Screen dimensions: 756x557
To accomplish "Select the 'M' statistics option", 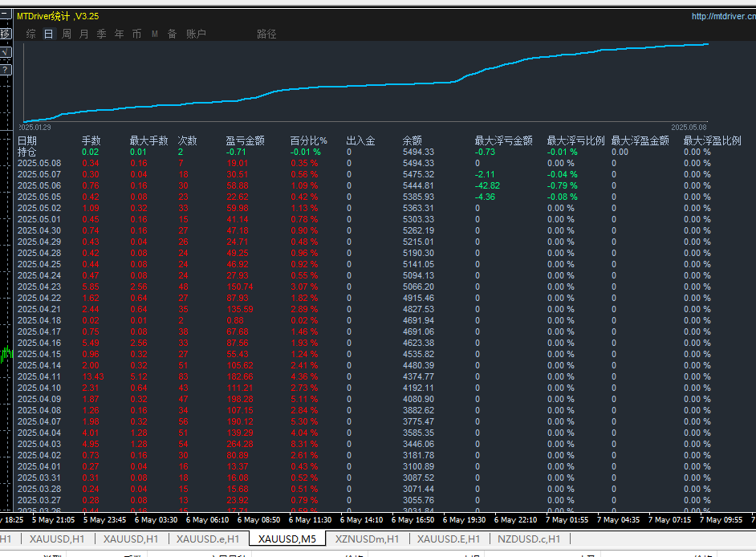I will click(x=154, y=34).
